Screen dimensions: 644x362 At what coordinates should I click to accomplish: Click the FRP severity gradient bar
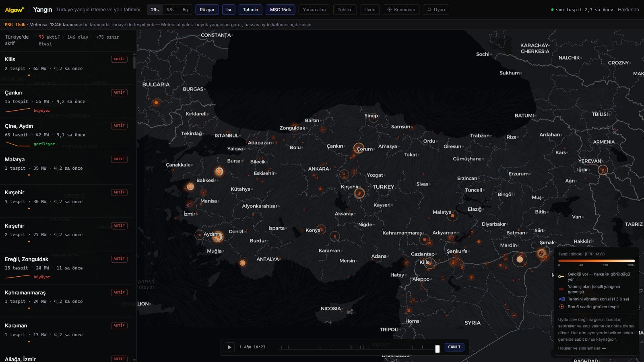(x=597, y=261)
